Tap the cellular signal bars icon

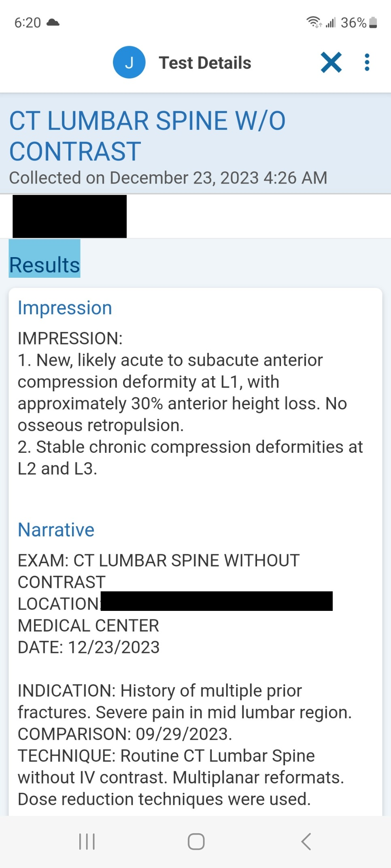click(x=331, y=23)
